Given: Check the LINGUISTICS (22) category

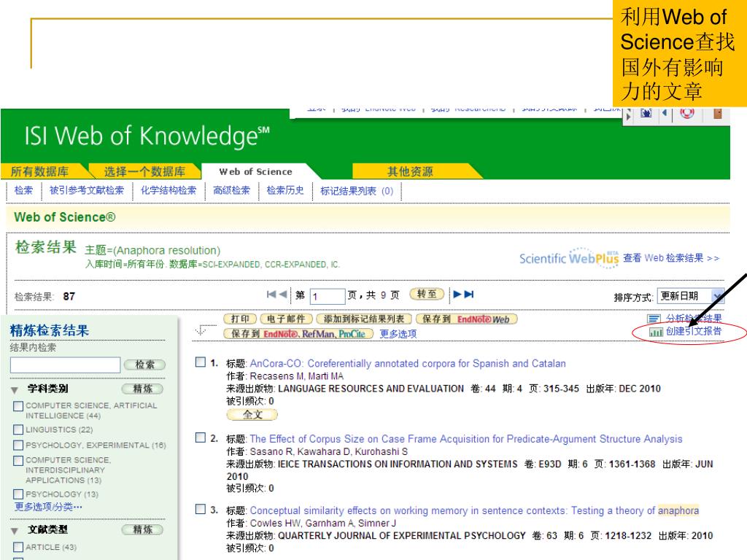Looking at the screenshot, I should 18,429.
